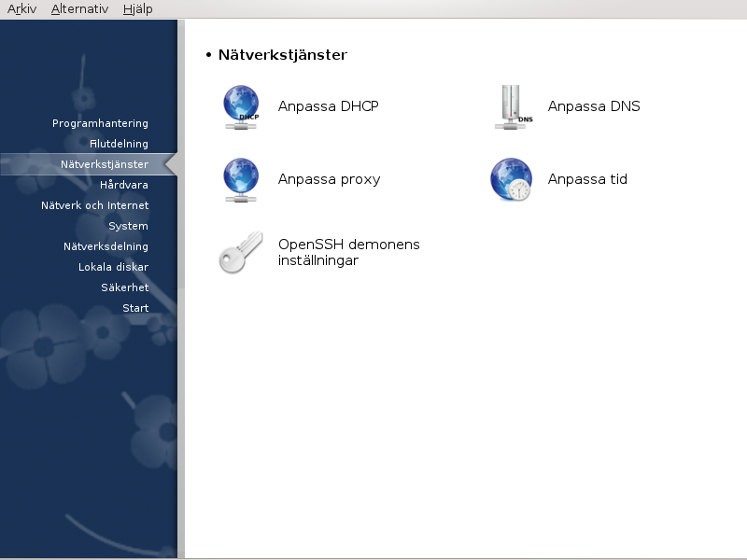Click the Anpassa tid label

click(x=587, y=179)
